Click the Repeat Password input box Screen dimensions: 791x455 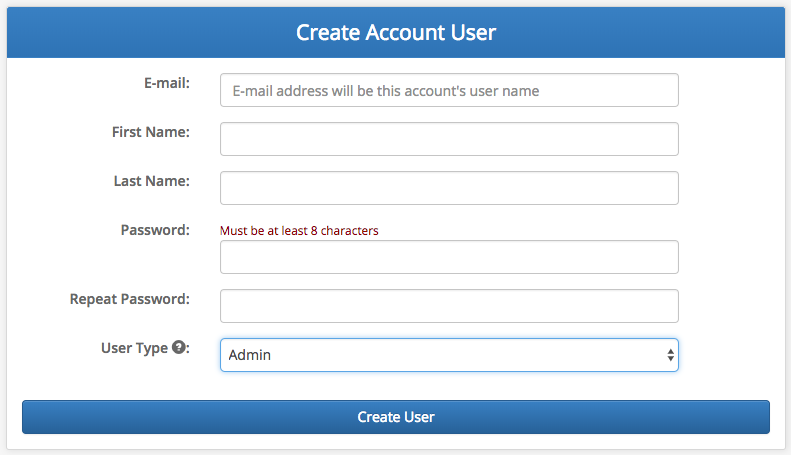click(449, 306)
